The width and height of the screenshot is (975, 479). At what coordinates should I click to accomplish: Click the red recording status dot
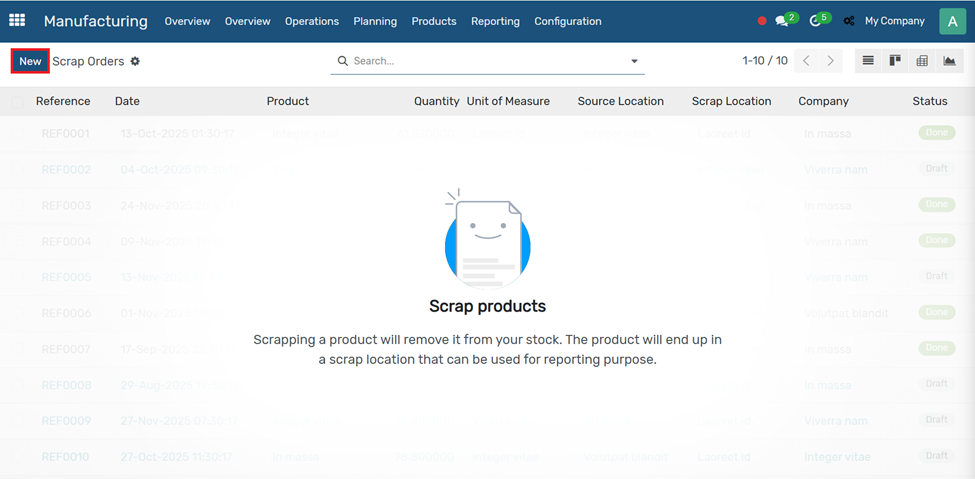tap(762, 21)
